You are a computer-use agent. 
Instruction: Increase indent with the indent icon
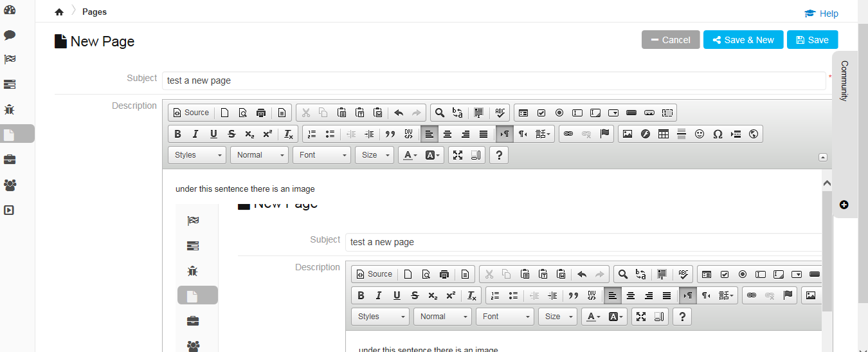(369, 134)
